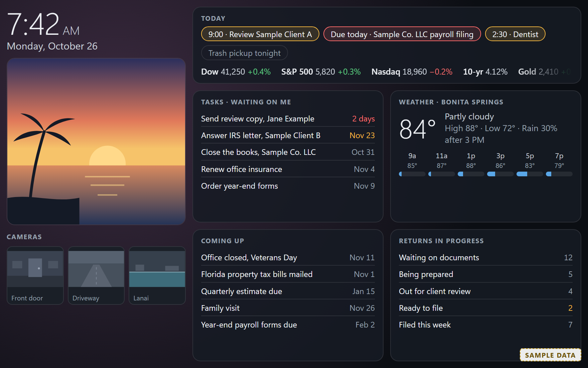Open task Send review copy, Jane Example
Viewport: 588px width, 368px height.
[x=288, y=119]
